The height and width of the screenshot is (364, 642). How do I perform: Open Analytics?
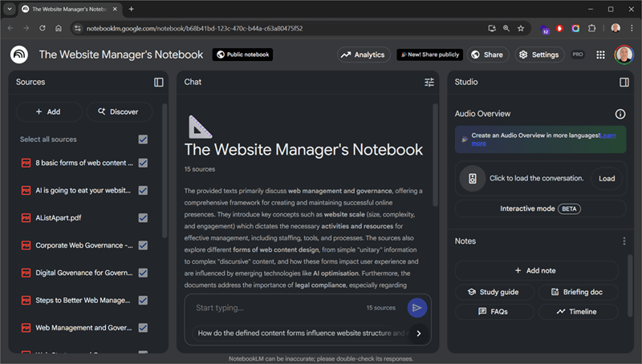point(364,55)
